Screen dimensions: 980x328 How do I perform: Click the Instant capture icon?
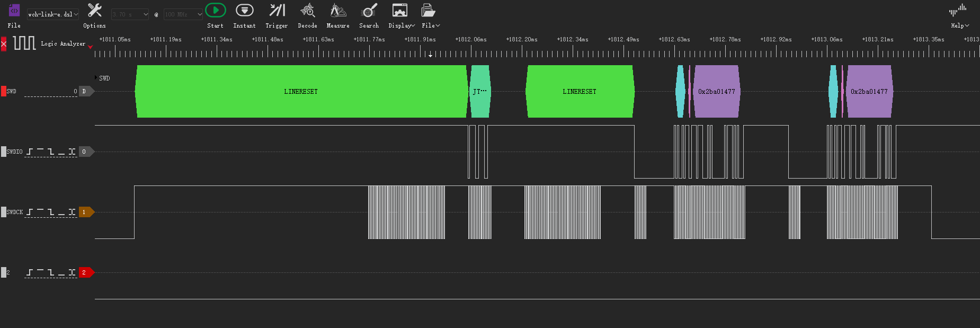(x=244, y=11)
